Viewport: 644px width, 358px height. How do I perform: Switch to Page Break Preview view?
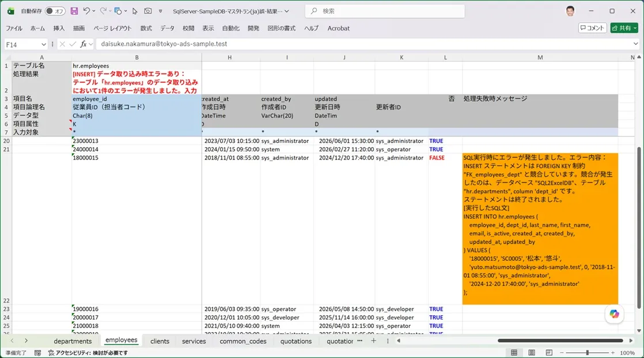(x=549, y=353)
